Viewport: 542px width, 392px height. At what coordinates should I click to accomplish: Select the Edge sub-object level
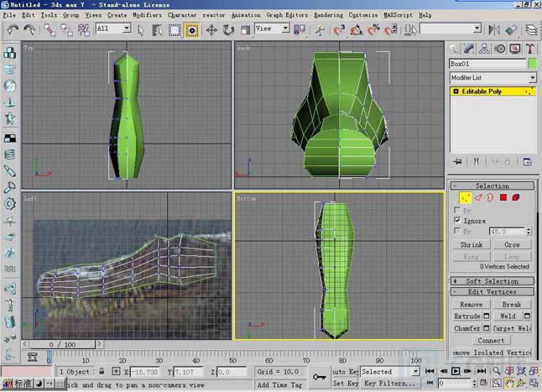tap(478, 198)
